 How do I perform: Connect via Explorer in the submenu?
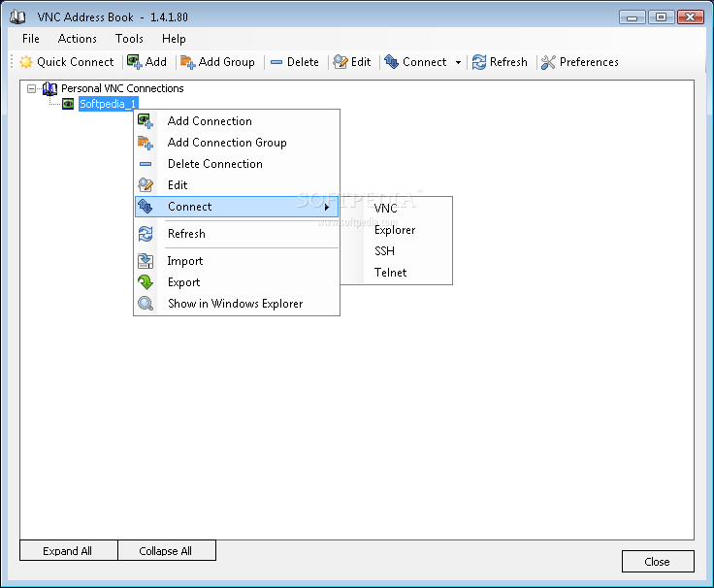coord(397,230)
